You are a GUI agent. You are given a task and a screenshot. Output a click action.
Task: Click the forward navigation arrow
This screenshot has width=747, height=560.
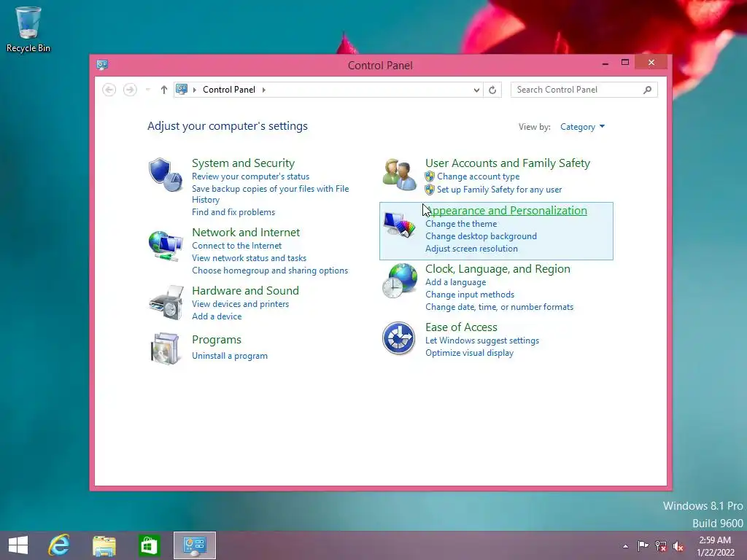(x=130, y=90)
